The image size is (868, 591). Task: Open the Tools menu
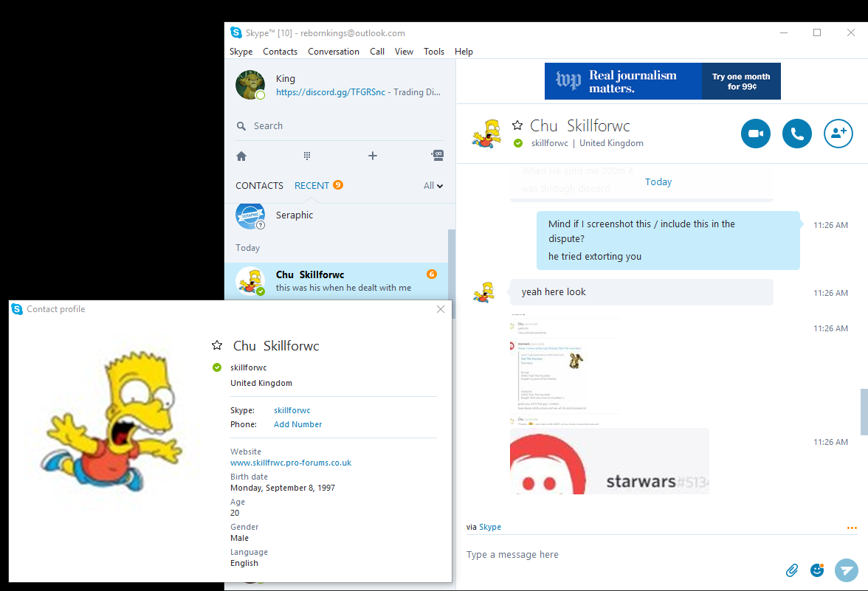434,52
